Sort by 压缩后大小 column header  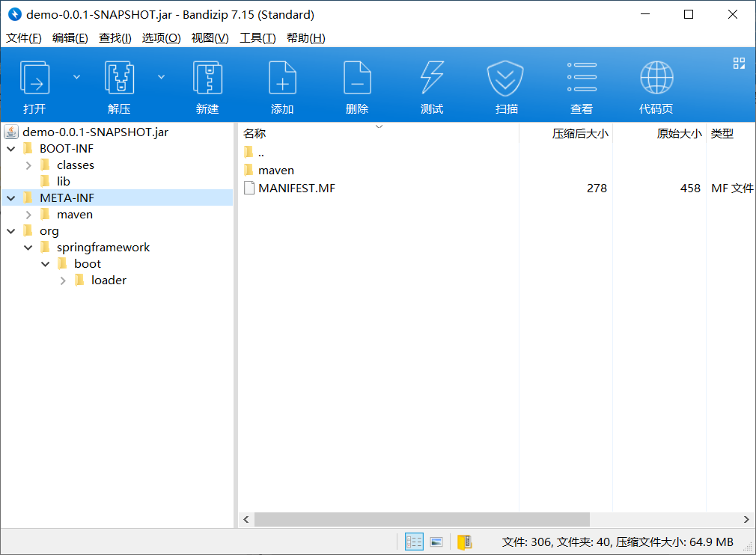566,133
